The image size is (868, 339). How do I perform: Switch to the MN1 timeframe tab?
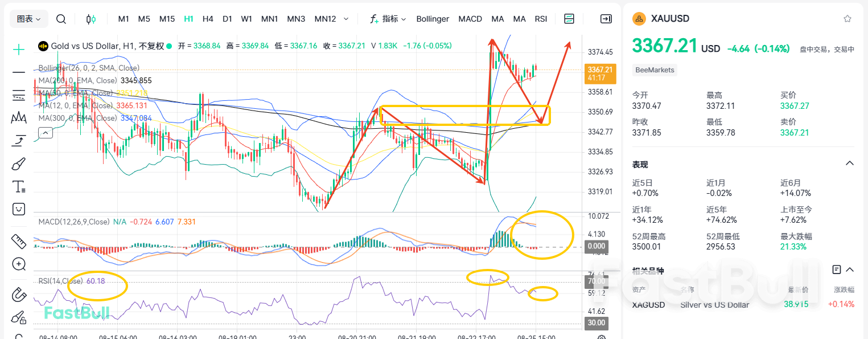(x=269, y=19)
